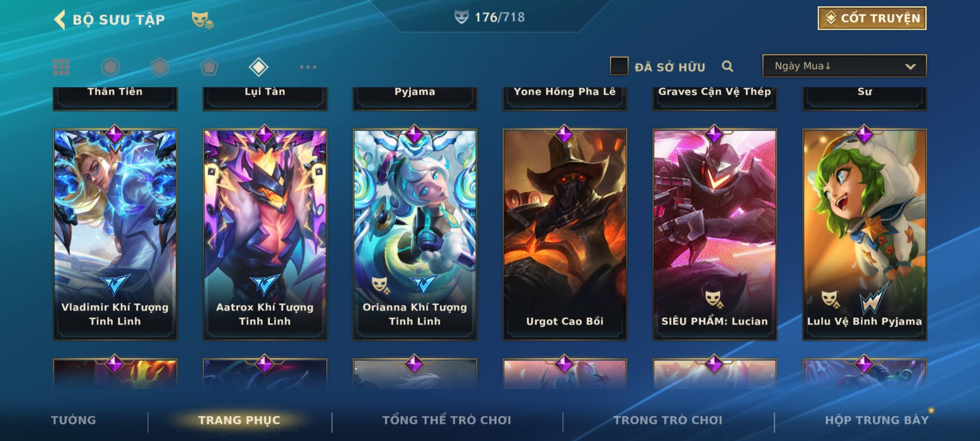Screen dimensions: 980x441
Task: Open the mask and coins skin shop icon
Action: pyautogui.click(x=203, y=20)
